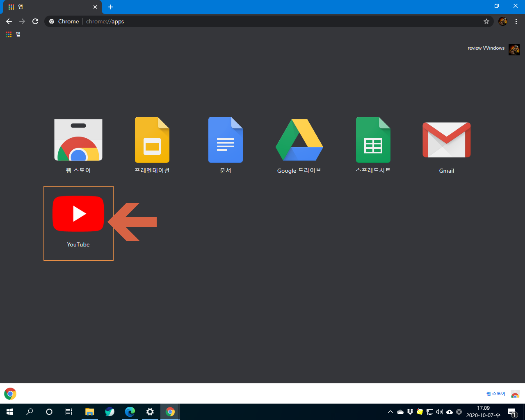The image size is (525, 420).
Task: Open Cortana from the taskbar
Action: point(49,412)
